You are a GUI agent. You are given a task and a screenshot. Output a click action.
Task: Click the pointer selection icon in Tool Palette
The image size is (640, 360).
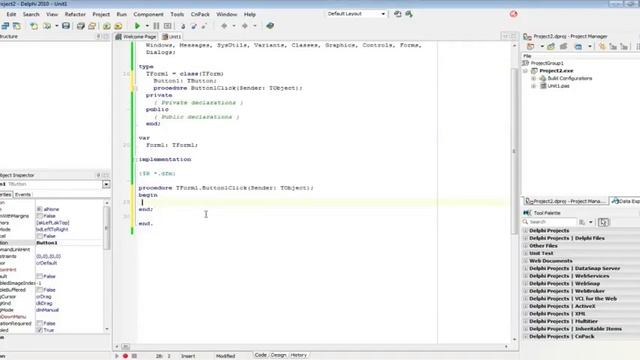coord(603,222)
